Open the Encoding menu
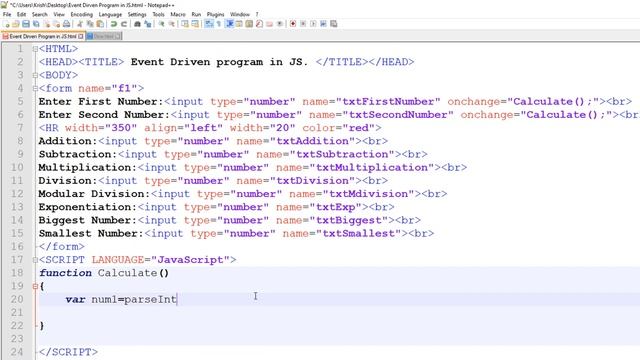640x360 pixels. [82, 14]
